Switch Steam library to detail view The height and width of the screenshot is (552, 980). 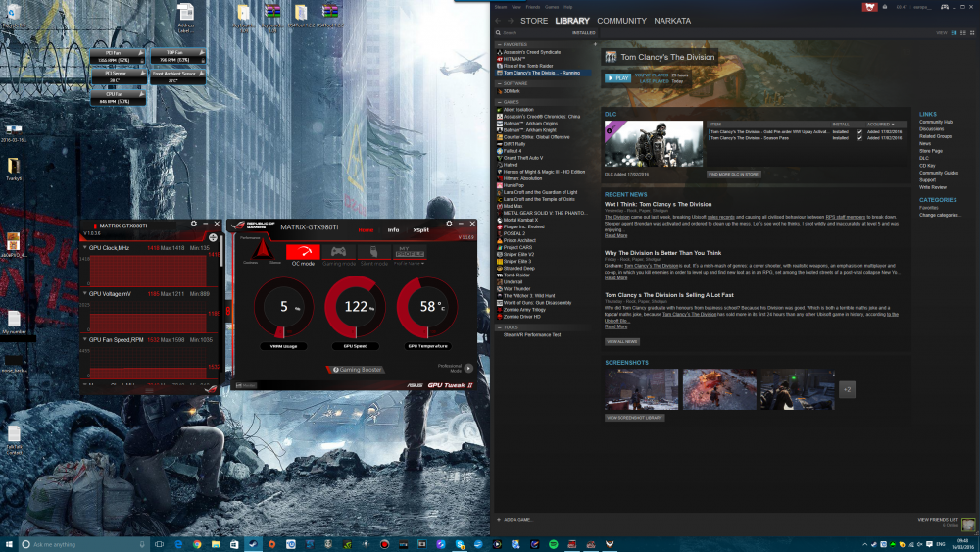pyautogui.click(x=954, y=32)
